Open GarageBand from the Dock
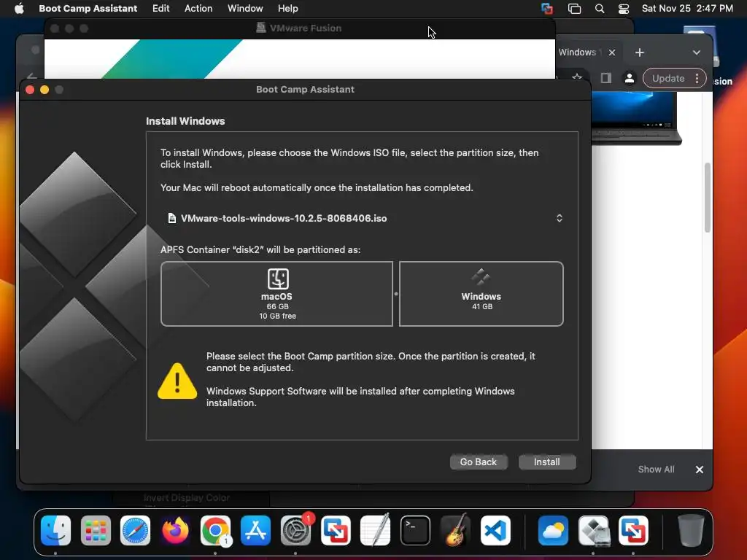 point(455,530)
